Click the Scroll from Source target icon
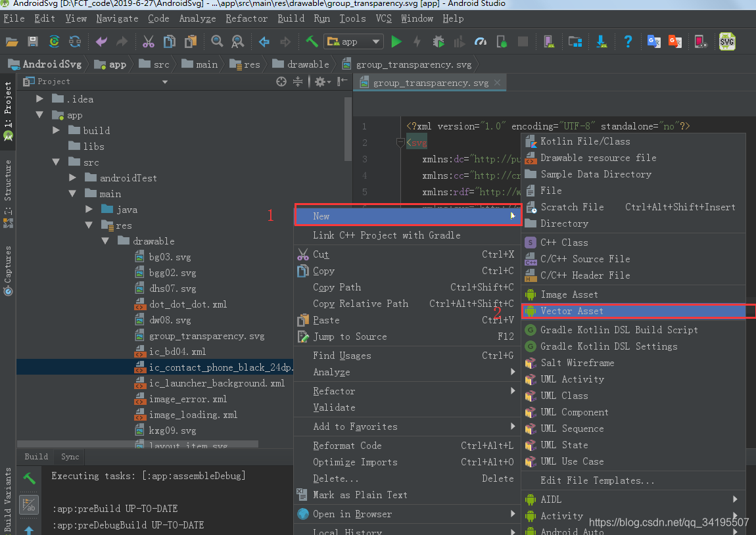Image resolution: width=756 pixels, height=535 pixels. pyautogui.click(x=281, y=81)
